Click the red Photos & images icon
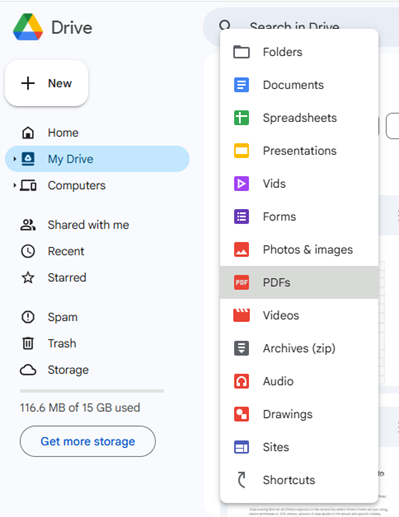 point(241,250)
